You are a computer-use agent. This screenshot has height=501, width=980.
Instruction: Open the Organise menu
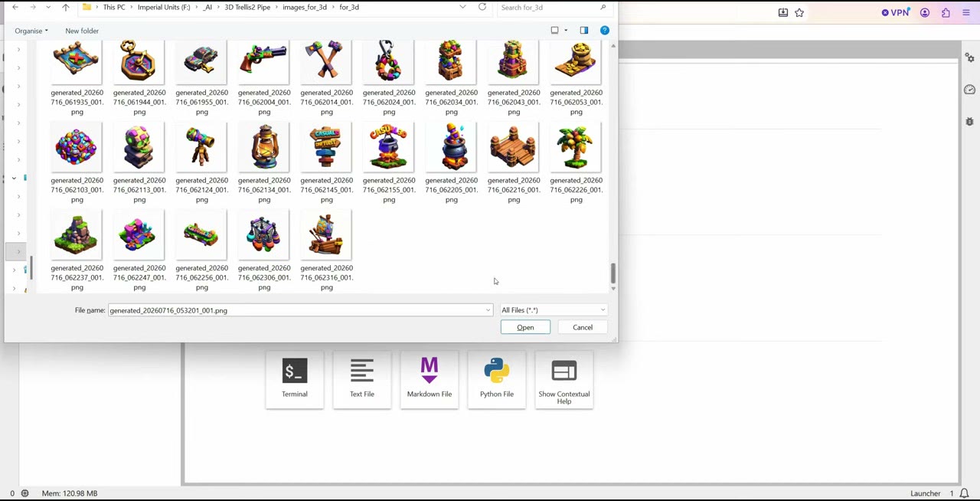coord(31,31)
